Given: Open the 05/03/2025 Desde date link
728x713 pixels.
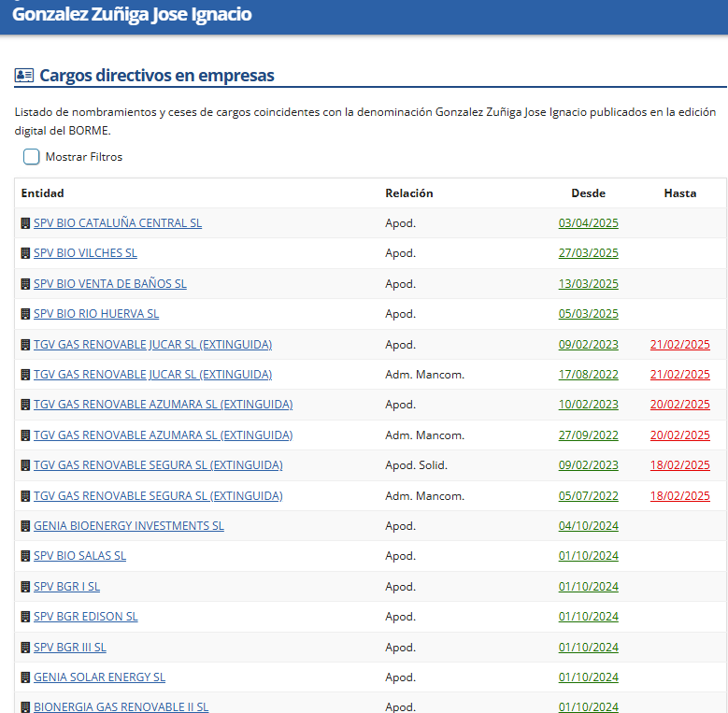Looking at the screenshot, I should pyautogui.click(x=588, y=314).
